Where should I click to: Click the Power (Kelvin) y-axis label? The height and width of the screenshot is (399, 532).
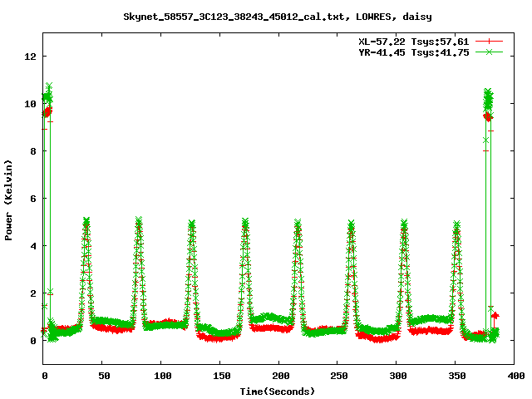[8, 200]
